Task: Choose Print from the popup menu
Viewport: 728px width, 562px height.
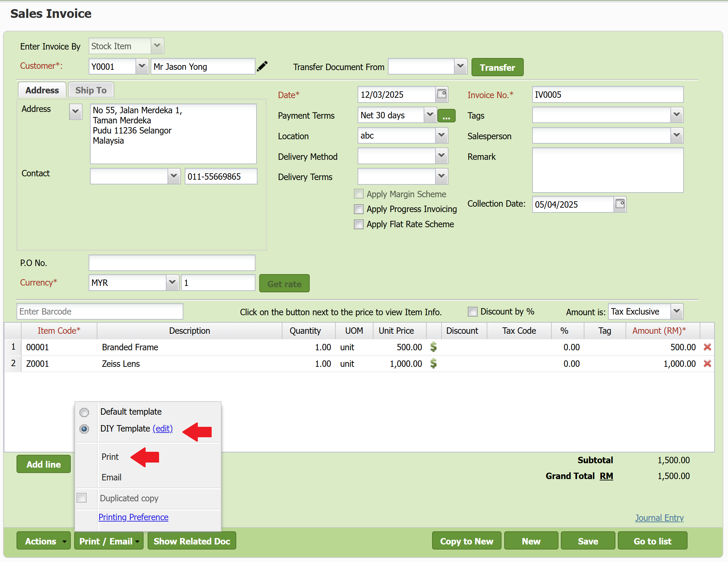Action: point(110,457)
